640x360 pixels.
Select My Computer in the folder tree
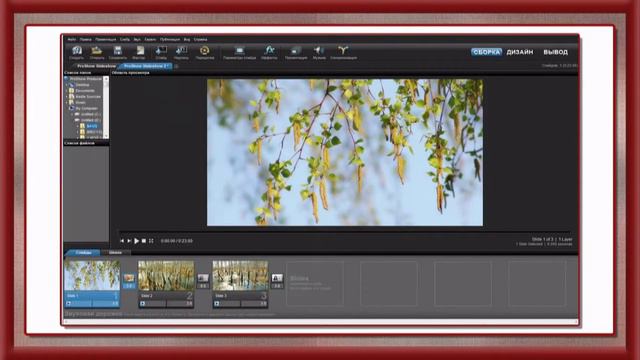(87, 109)
